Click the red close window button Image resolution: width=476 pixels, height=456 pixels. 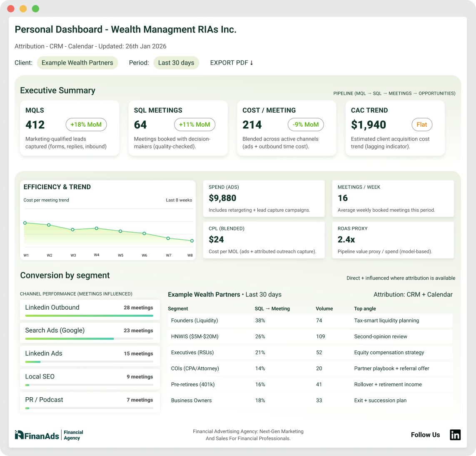pos(11,9)
